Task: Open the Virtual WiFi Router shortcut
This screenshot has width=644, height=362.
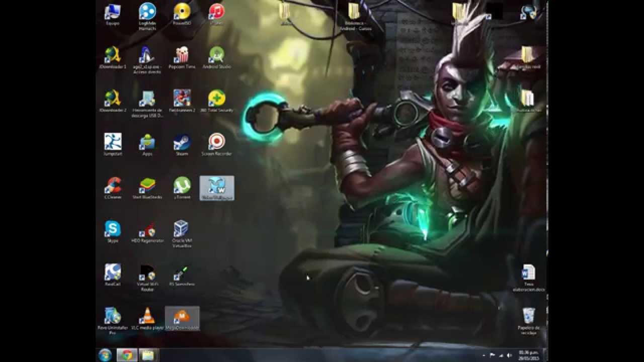Action: point(147,278)
